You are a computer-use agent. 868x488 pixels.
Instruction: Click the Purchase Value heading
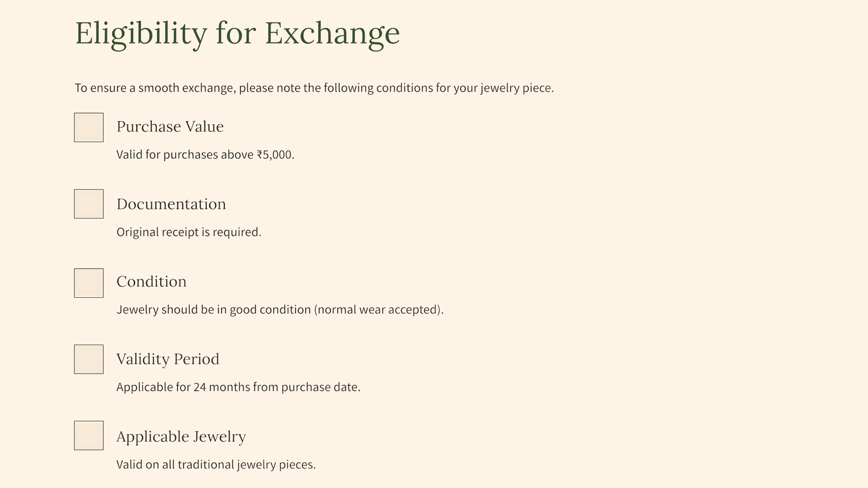[170, 127]
